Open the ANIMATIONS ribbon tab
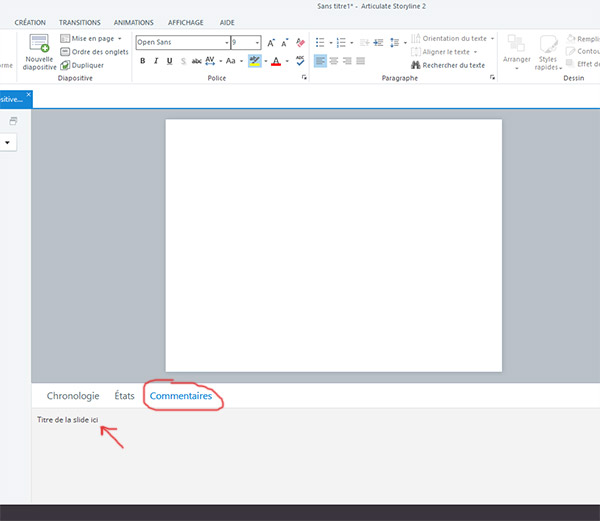The height and width of the screenshot is (521, 600). point(134,23)
